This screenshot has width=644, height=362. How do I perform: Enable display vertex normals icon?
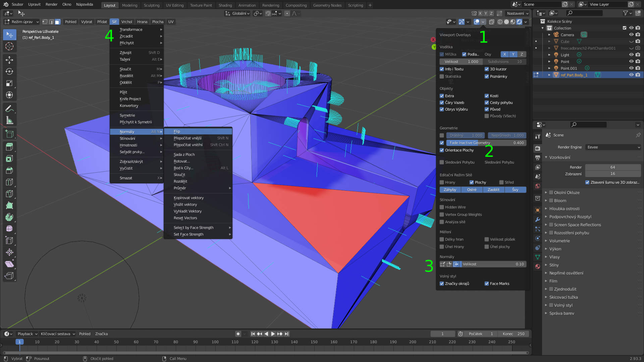[x=442, y=264]
